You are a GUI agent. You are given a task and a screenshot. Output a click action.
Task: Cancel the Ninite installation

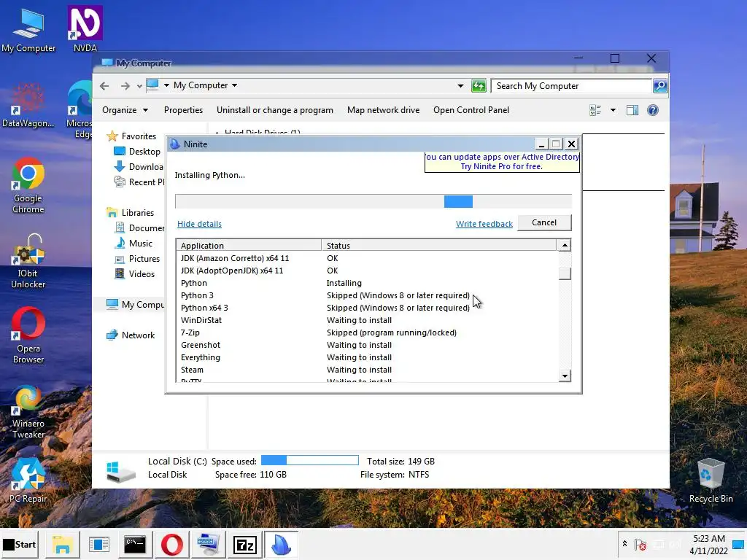544,222
